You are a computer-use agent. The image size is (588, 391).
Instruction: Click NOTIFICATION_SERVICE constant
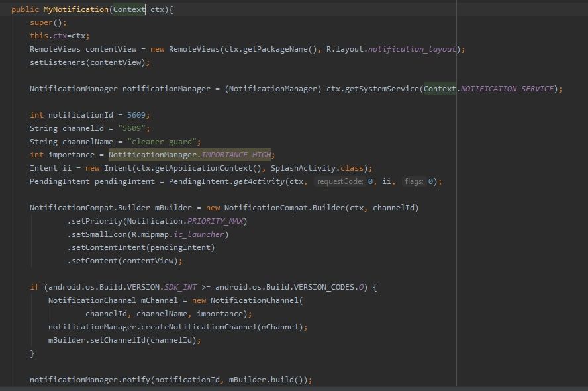(507, 89)
